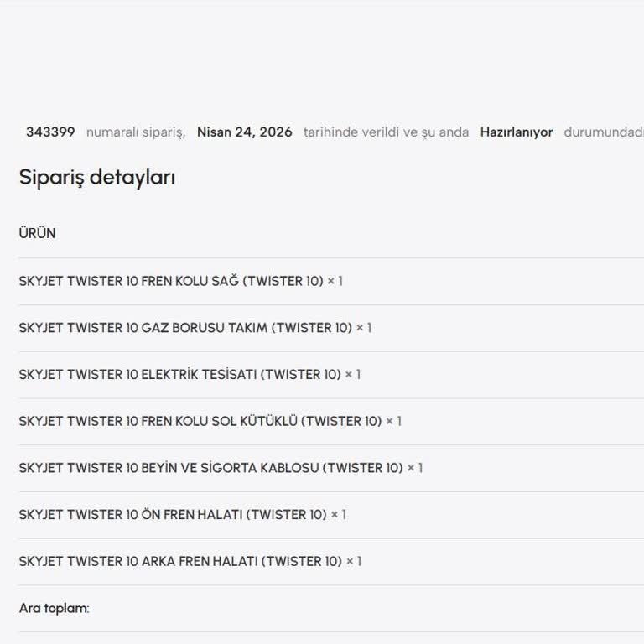Open product FREN KOLU SOL KÜTÜKLÜ
Image resolution: width=644 pixels, height=644 pixels.
coord(200,422)
